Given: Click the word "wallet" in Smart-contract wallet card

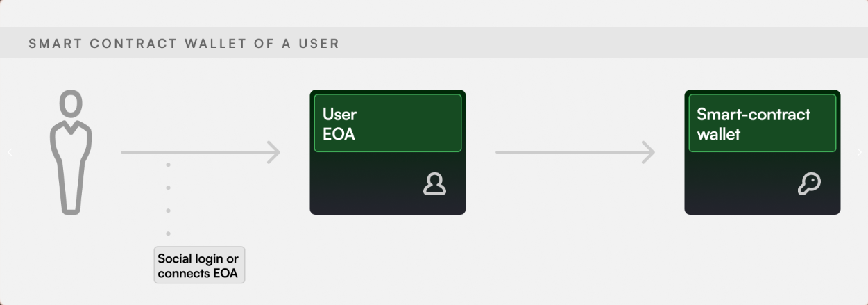Looking at the screenshot, I should (x=718, y=134).
